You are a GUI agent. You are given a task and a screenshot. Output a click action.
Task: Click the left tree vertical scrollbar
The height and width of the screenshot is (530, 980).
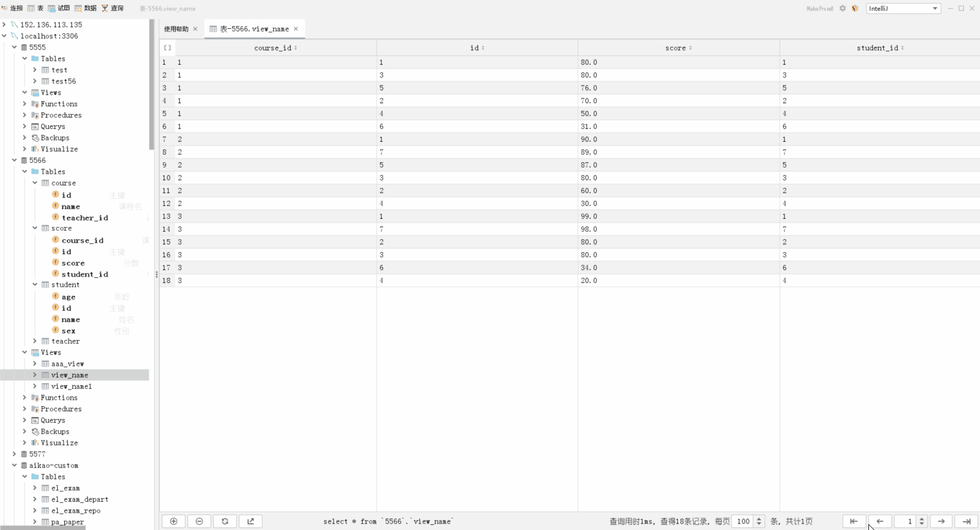[151, 84]
